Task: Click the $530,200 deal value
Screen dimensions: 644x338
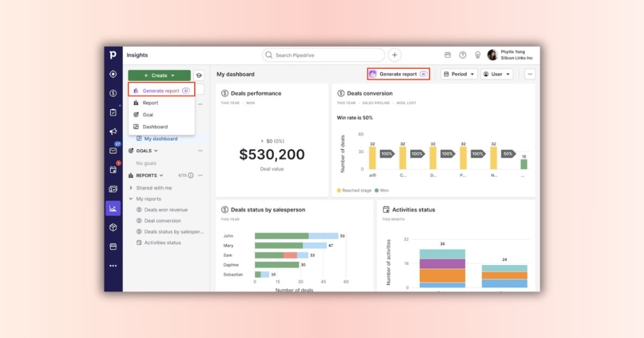Action: click(272, 155)
